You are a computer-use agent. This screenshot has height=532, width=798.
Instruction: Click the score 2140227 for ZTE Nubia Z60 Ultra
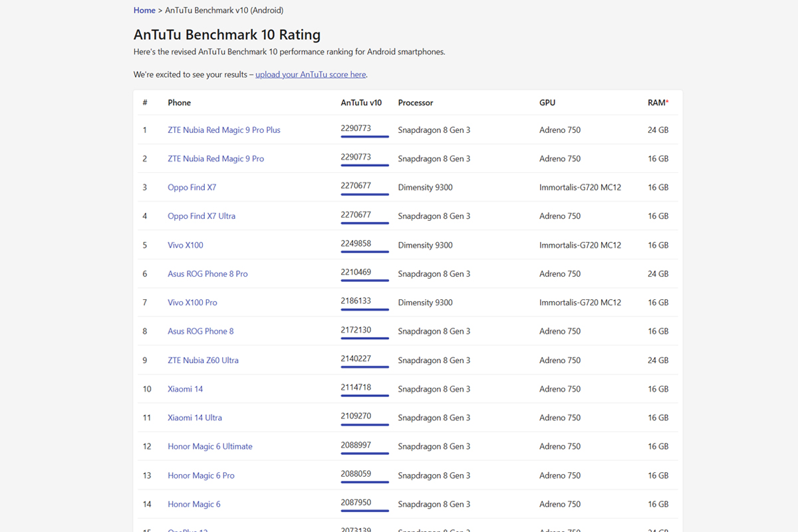(356, 358)
